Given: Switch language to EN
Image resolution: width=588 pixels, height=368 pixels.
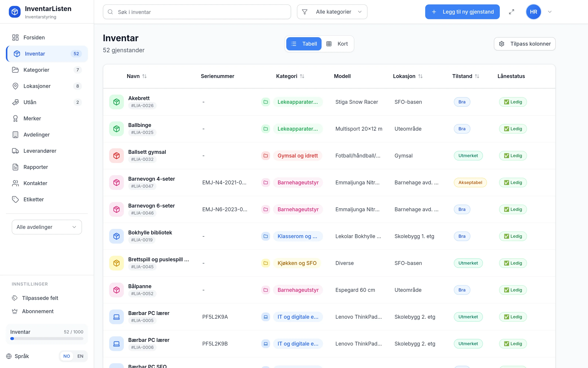Looking at the screenshot, I should (80, 356).
